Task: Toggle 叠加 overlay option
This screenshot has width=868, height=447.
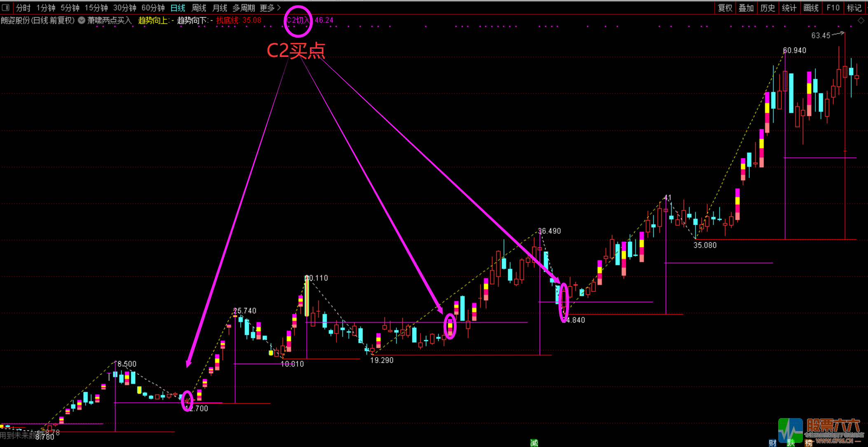Action: coord(746,8)
